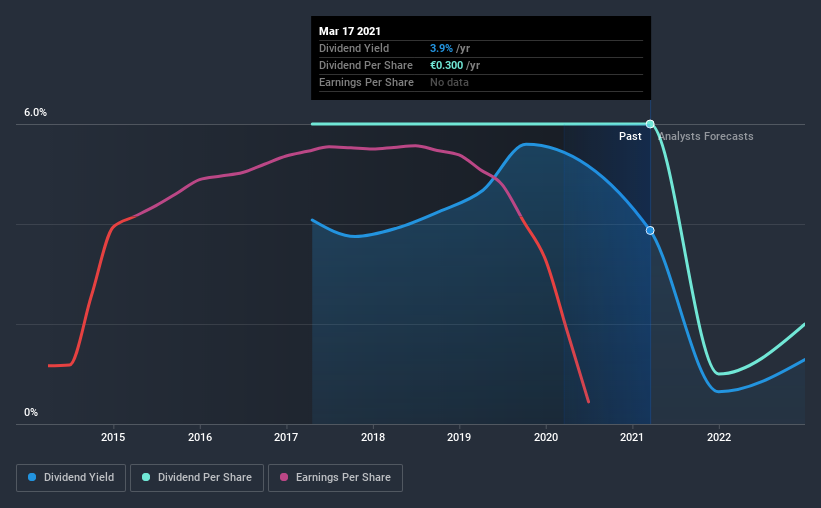Click the 3.9% dividend yield value in tooltip
This screenshot has width=821, height=508.
[x=441, y=48]
